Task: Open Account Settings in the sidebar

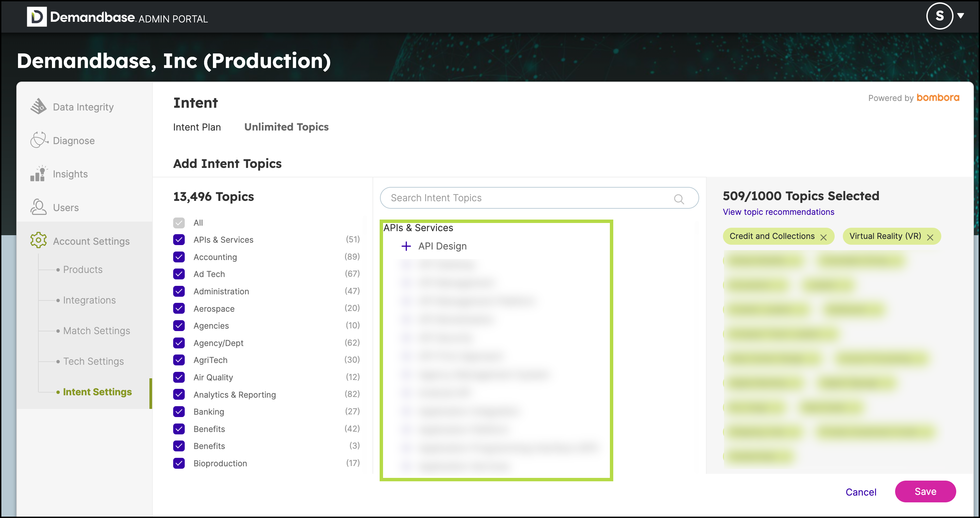Action: pyautogui.click(x=91, y=241)
